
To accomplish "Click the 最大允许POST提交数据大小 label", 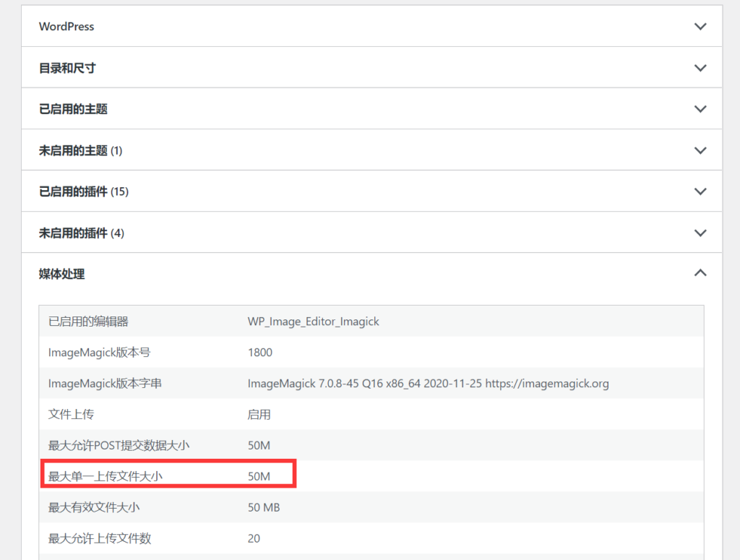I will pos(119,446).
